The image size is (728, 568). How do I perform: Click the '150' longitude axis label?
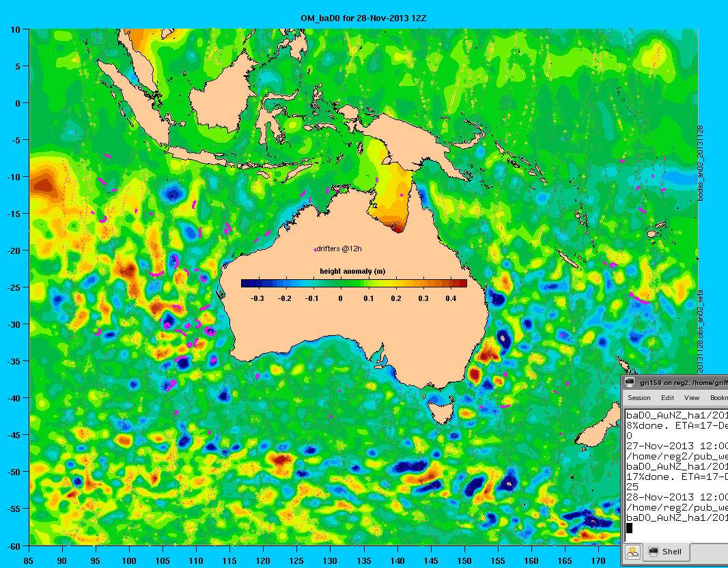coord(464,560)
